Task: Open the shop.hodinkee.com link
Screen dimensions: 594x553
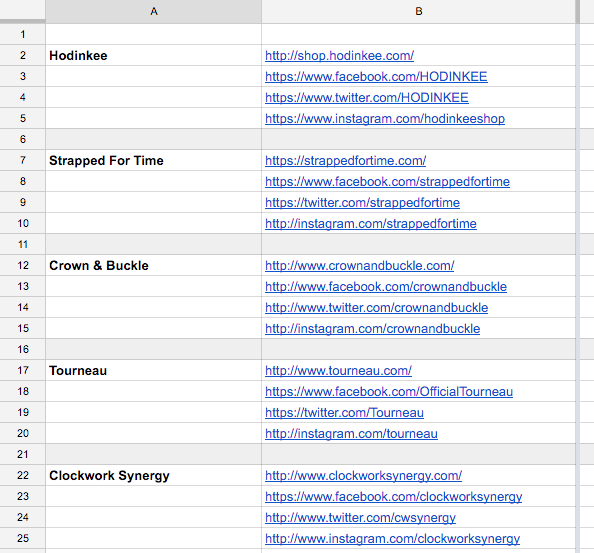Action: coord(339,56)
